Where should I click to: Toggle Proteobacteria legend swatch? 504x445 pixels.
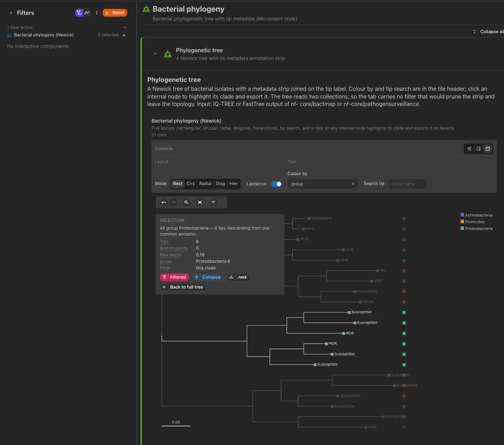tap(462, 229)
